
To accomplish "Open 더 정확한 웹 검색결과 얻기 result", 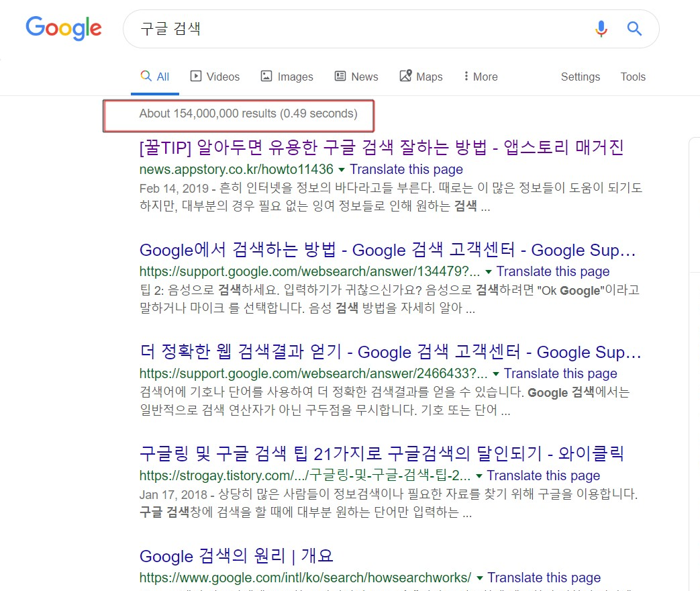I will coord(390,352).
